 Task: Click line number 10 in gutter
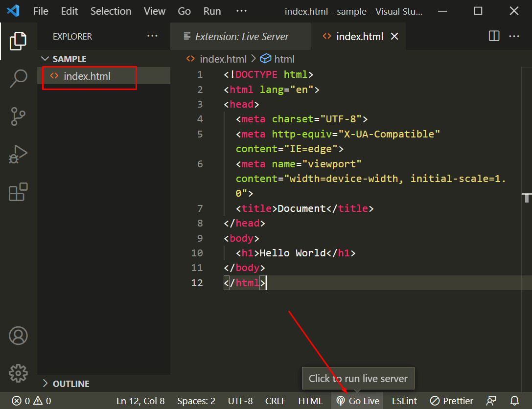197,253
